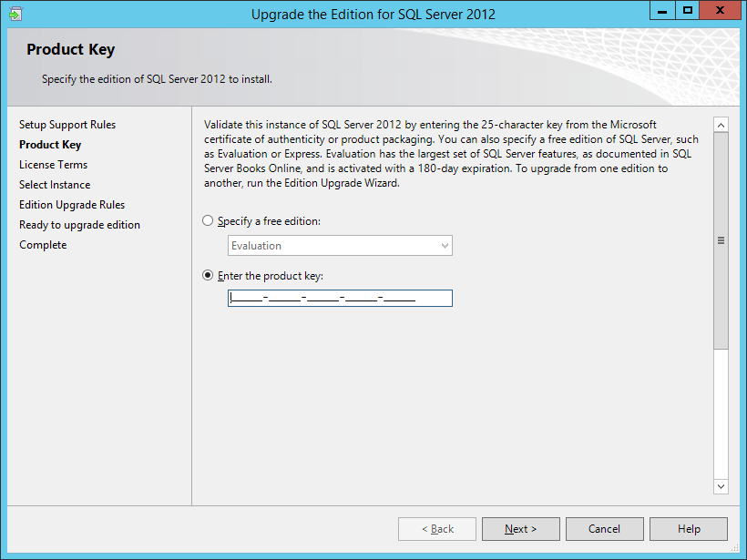Screen dimensions: 747x560
Task: Select the 'Specify a free edition' radio button
Action: click(x=209, y=221)
